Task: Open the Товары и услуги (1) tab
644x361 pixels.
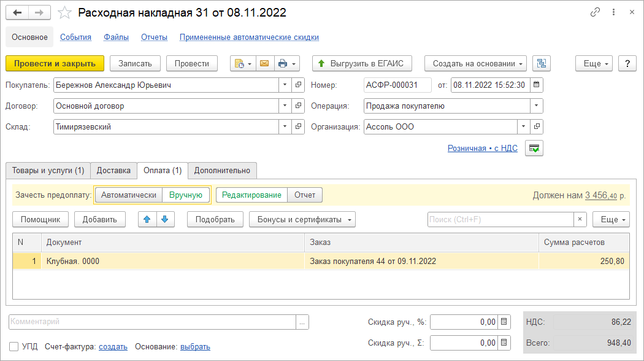Action: click(x=48, y=170)
